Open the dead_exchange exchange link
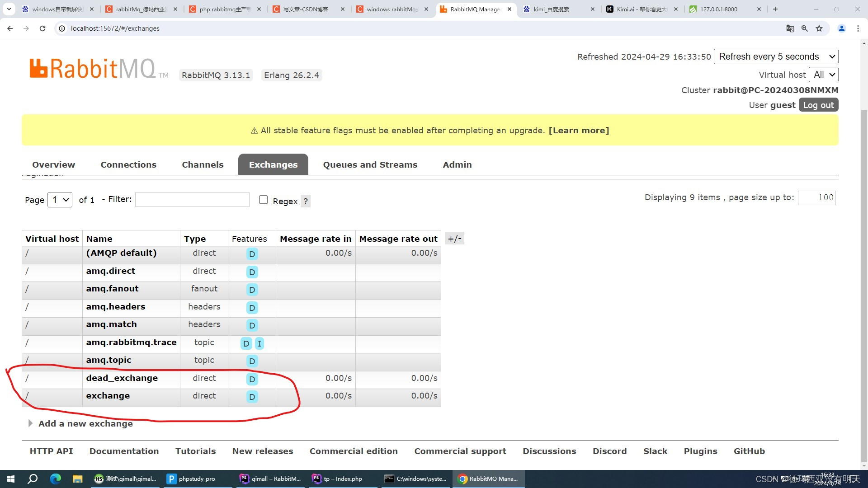 pos(122,378)
